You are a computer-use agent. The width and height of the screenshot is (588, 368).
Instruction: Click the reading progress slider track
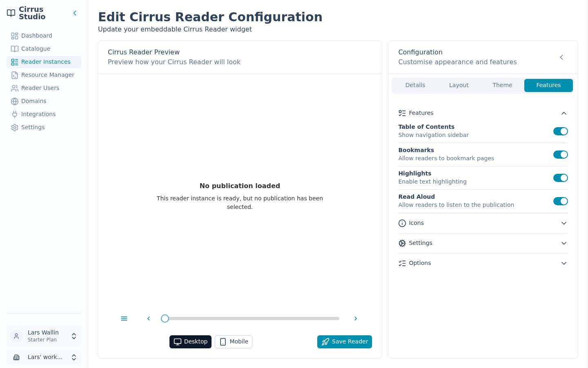[x=252, y=319]
